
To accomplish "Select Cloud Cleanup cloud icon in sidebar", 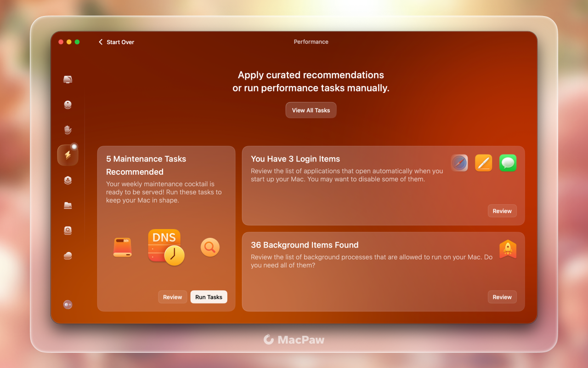I will pos(68,256).
